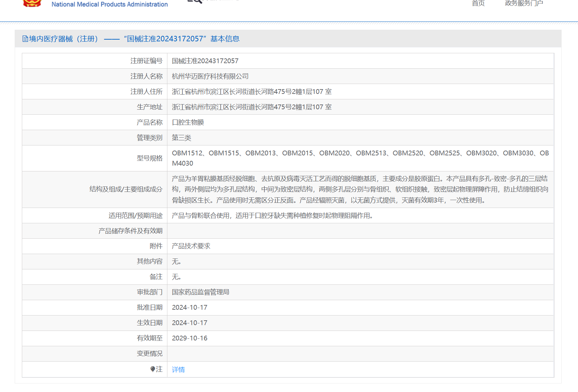Open the 首页 menu item

coord(478,3)
